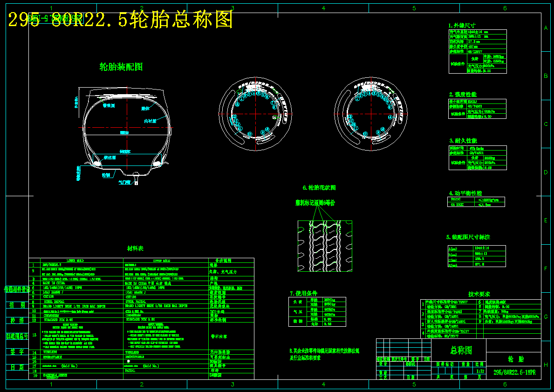Click the '2.强度性能' section heading
This screenshot has height=392, width=554.
tap(463, 94)
